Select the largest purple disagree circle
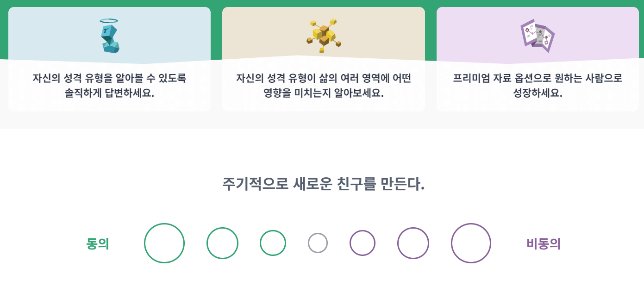This screenshot has width=644, height=286. 471,242
